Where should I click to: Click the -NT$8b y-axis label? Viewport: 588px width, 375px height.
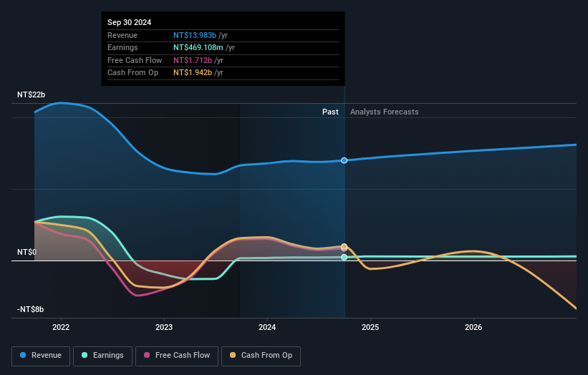click(30, 309)
